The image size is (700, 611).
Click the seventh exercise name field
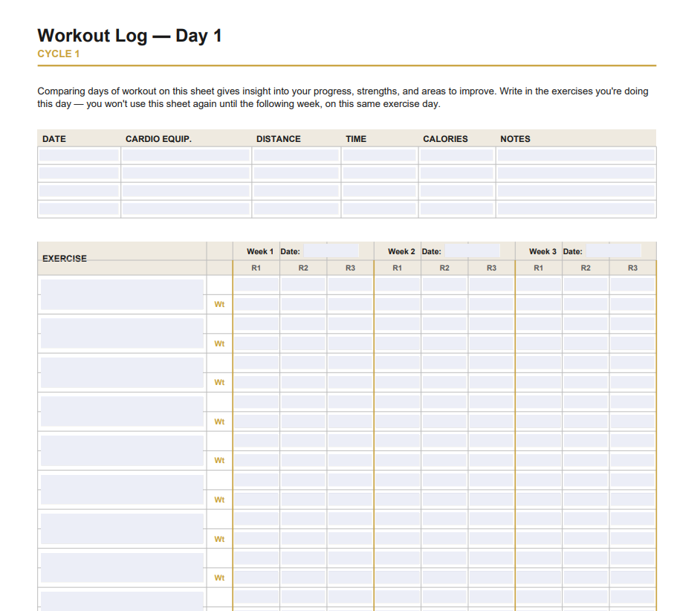(122, 528)
